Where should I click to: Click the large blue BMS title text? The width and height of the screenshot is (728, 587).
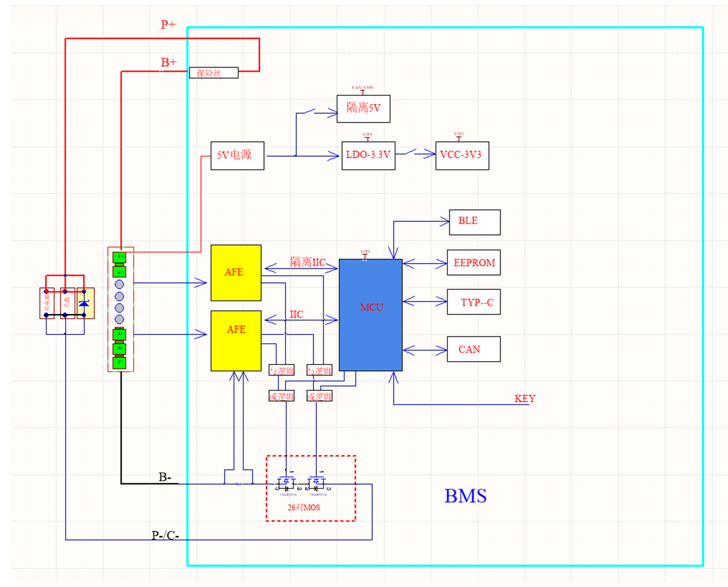point(466,496)
